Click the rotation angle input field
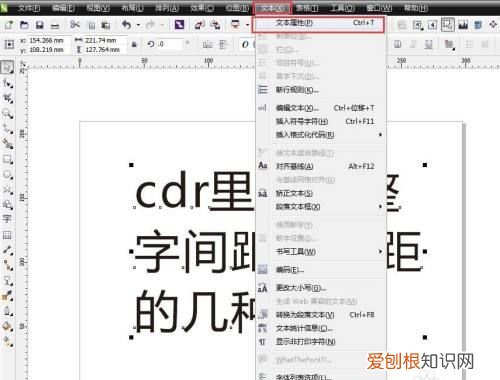Image resolution: width=500 pixels, height=380 pixels. click(x=170, y=44)
